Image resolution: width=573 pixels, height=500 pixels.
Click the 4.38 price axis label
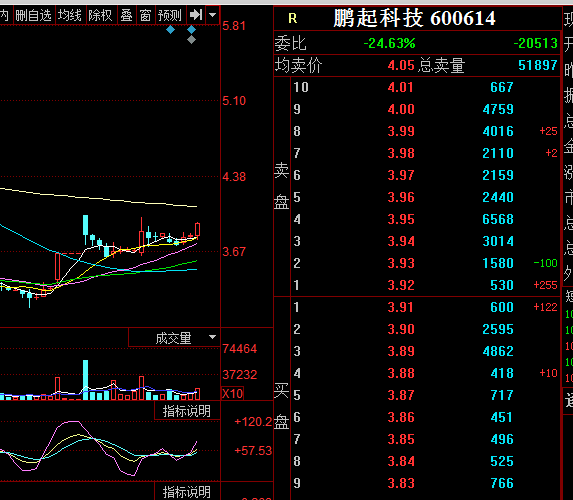pyautogui.click(x=234, y=177)
